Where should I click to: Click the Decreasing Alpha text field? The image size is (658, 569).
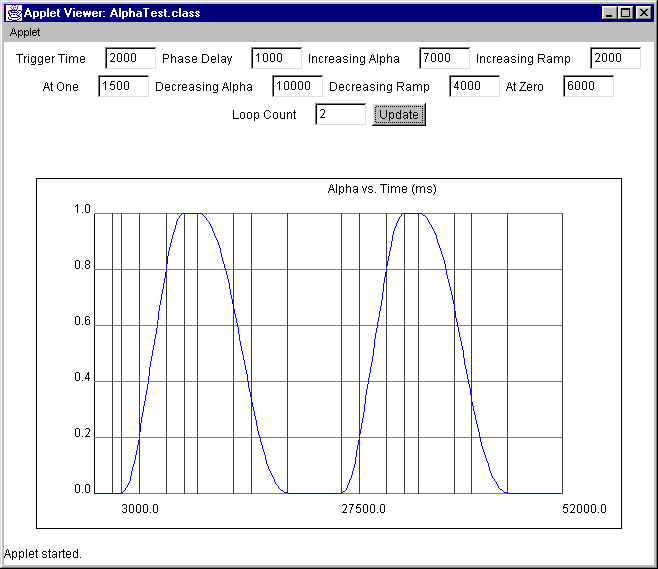297,86
